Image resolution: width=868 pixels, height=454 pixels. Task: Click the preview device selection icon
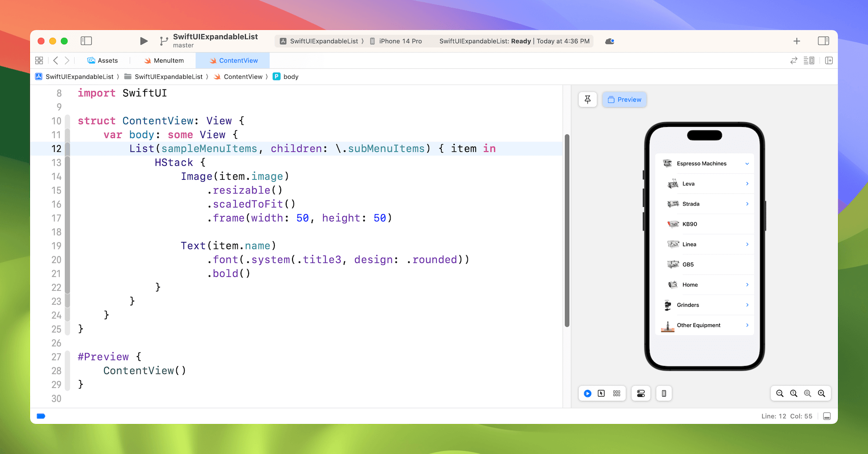point(664,393)
